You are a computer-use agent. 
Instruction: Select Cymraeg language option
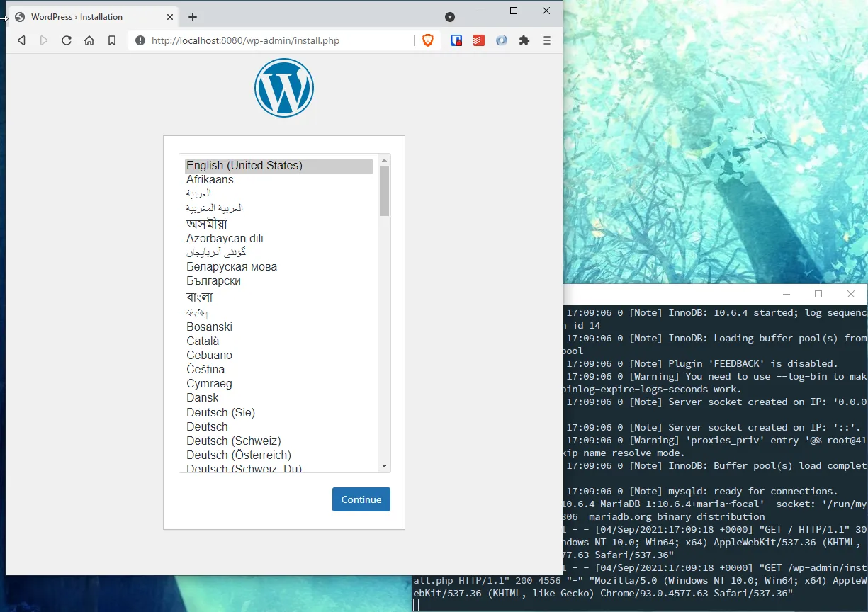(x=278, y=384)
